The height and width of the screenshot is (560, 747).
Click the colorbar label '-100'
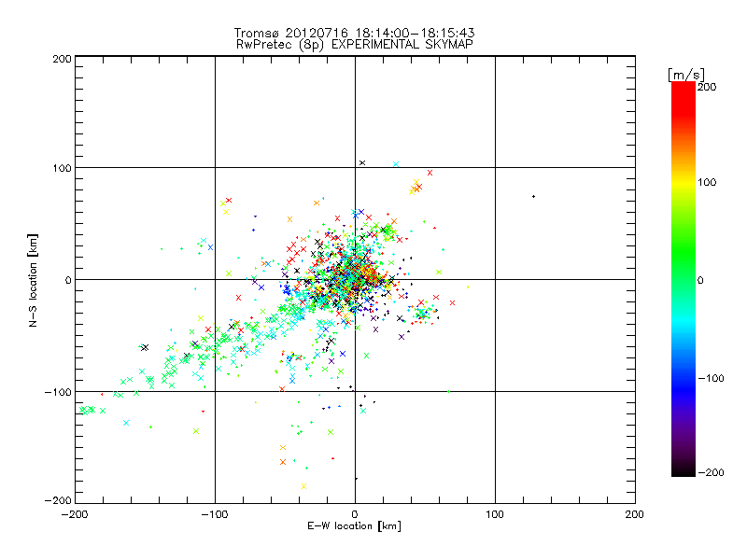[x=711, y=379]
